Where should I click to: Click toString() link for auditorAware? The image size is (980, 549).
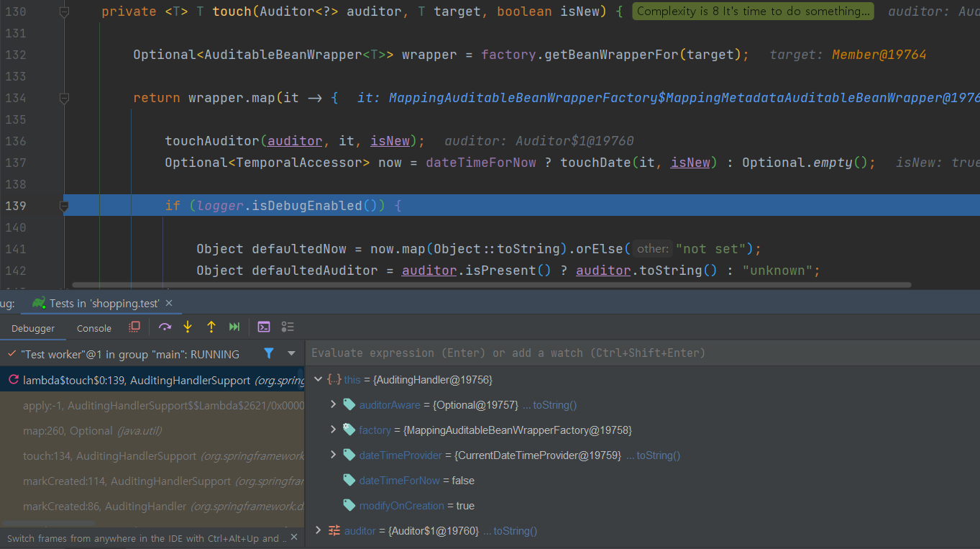pos(555,405)
